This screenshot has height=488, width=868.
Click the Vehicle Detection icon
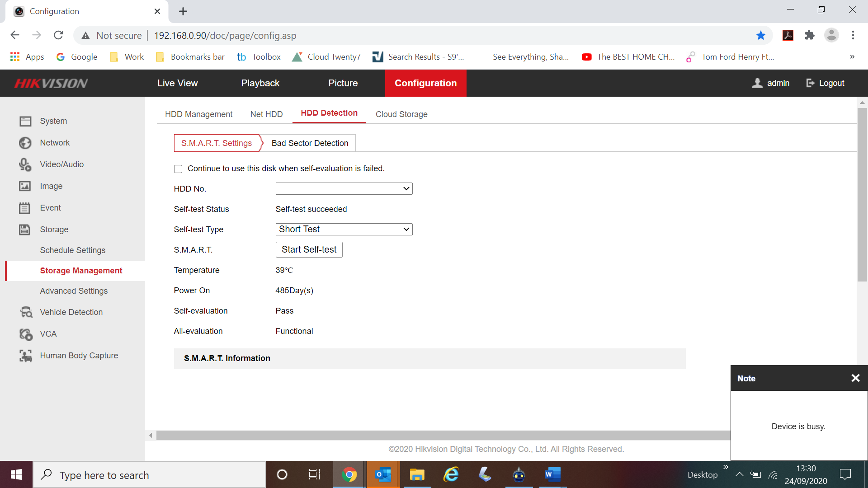[26, 312]
